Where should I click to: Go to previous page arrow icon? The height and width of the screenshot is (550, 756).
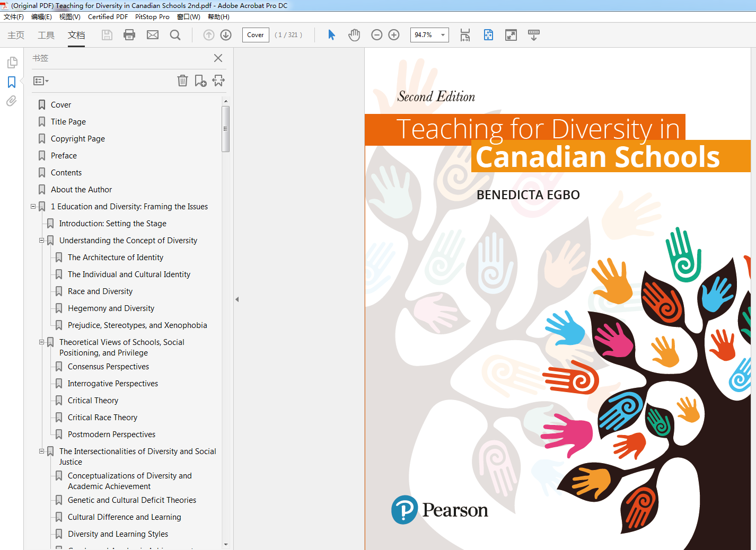pos(209,35)
